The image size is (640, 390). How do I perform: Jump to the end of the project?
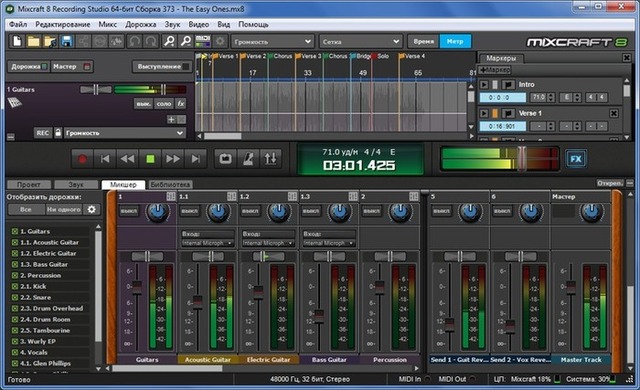click(196, 159)
